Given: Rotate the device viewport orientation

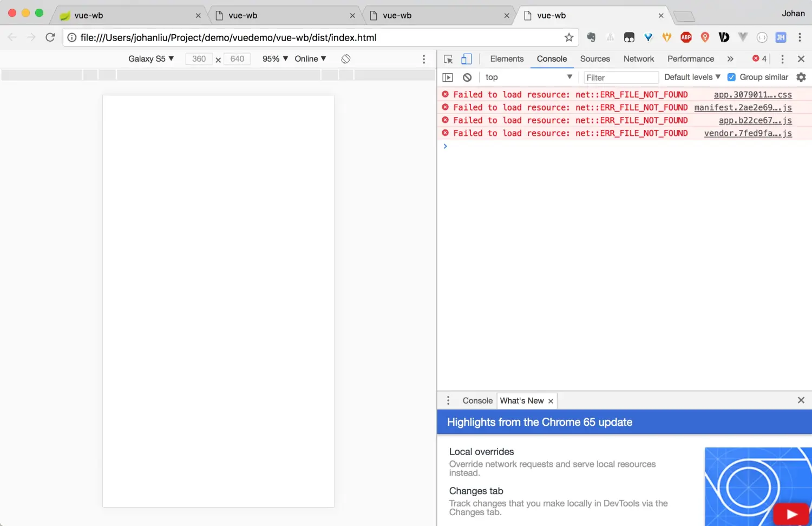Looking at the screenshot, I should (x=346, y=59).
